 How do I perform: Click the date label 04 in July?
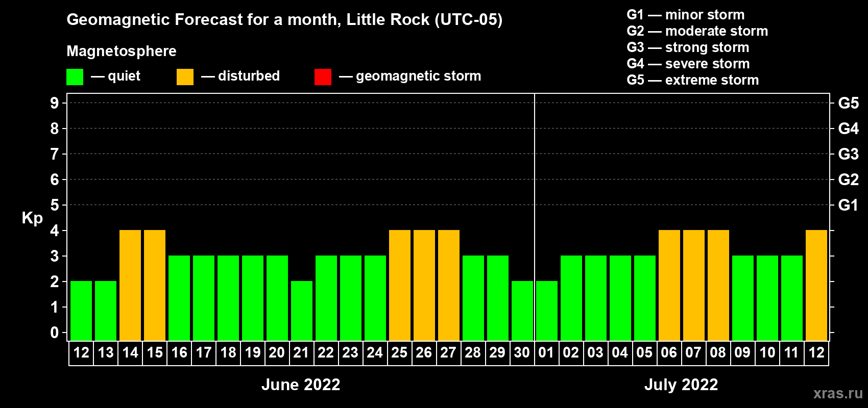pos(620,353)
